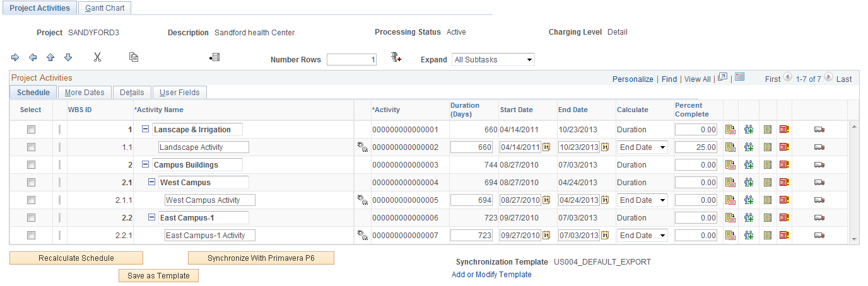Click the team people icon in Lanscape & Irrigation row

click(749, 129)
